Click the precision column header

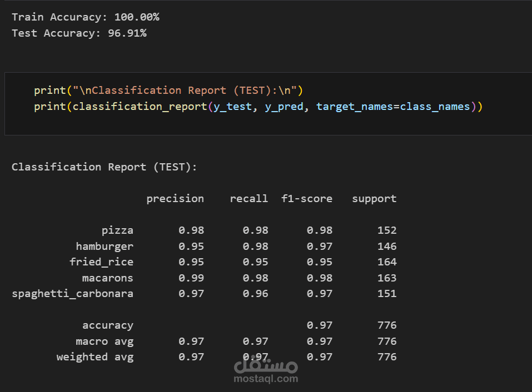pos(175,199)
